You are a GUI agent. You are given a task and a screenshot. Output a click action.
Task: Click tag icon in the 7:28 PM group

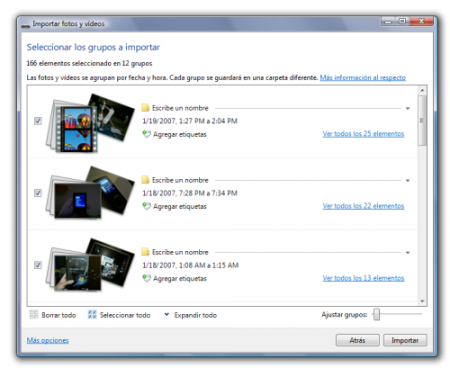click(x=146, y=206)
